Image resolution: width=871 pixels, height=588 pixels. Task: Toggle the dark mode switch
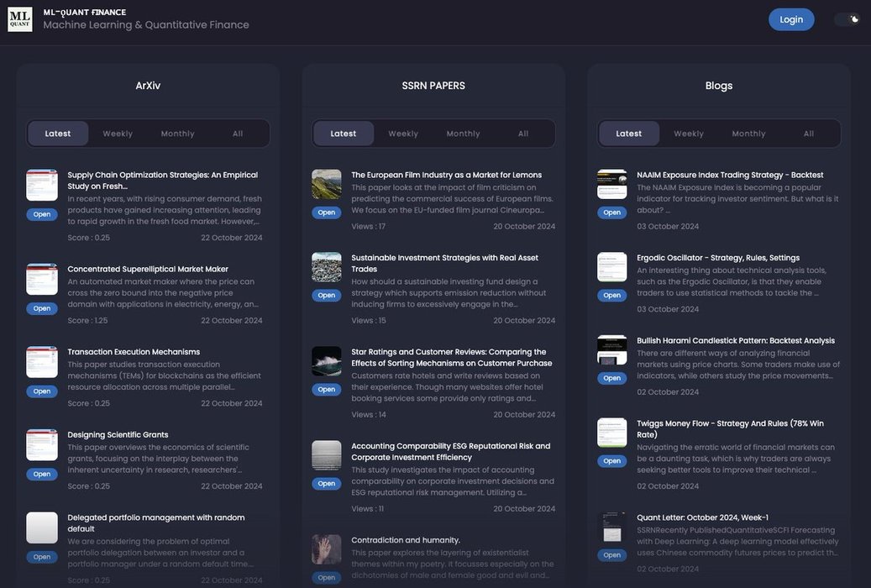pyautogui.click(x=847, y=19)
